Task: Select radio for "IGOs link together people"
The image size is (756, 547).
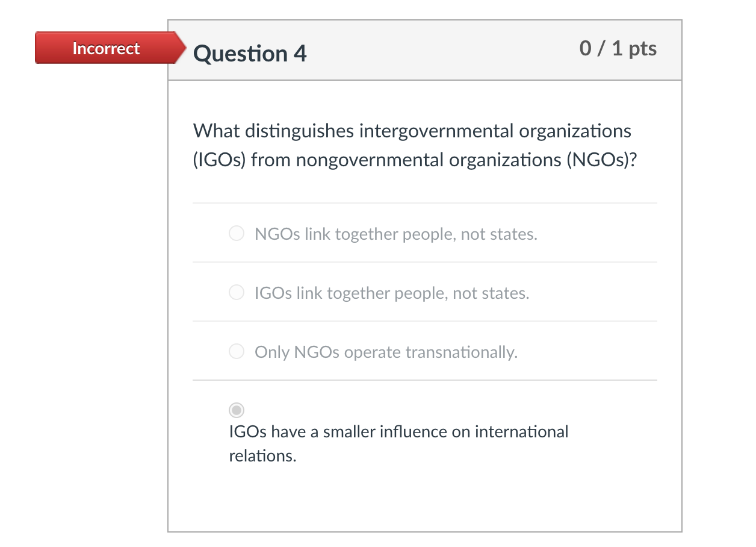Action: pos(237,292)
